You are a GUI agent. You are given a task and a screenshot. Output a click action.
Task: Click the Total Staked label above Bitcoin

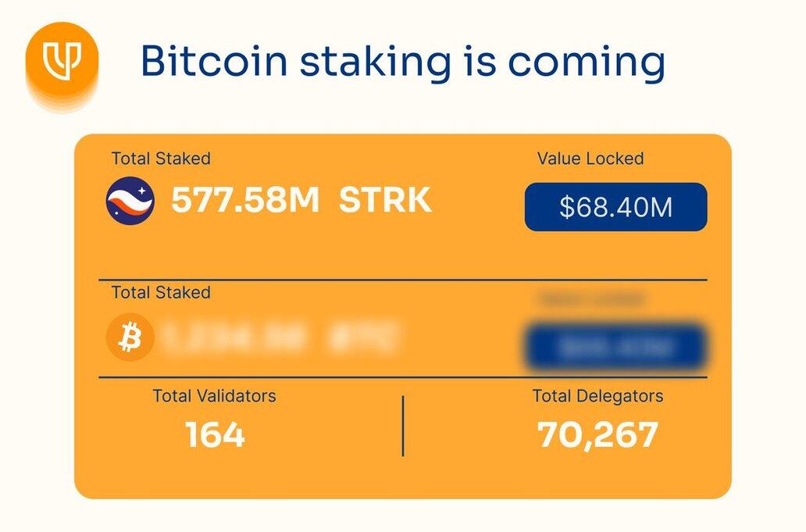161,292
